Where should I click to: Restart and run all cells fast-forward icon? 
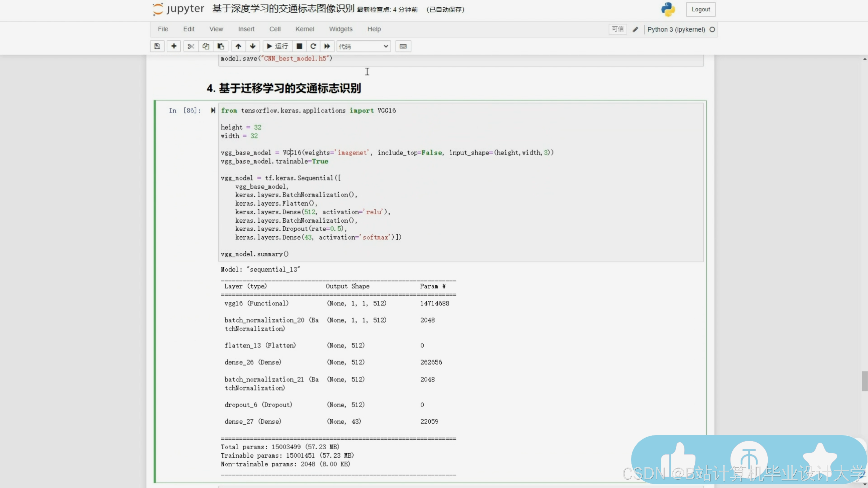327,46
